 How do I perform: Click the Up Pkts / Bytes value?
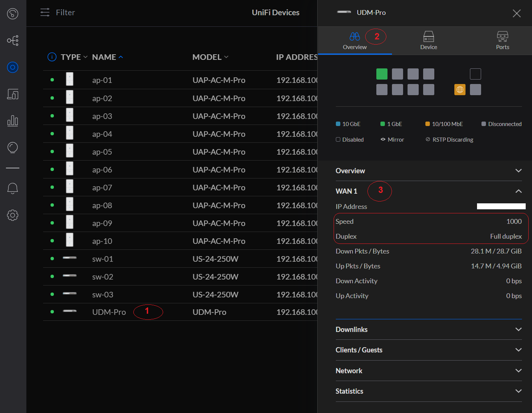click(x=496, y=266)
